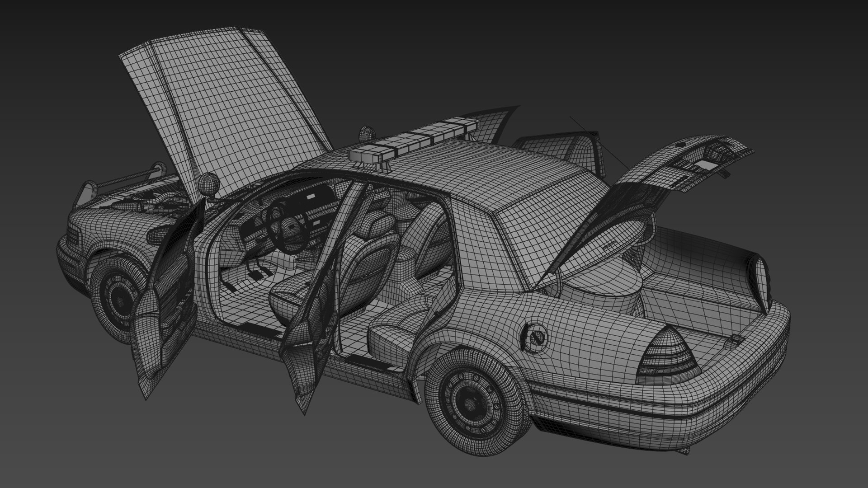868x488 pixels.
Task: Select the rear wheel of the car
Action: pos(478,402)
